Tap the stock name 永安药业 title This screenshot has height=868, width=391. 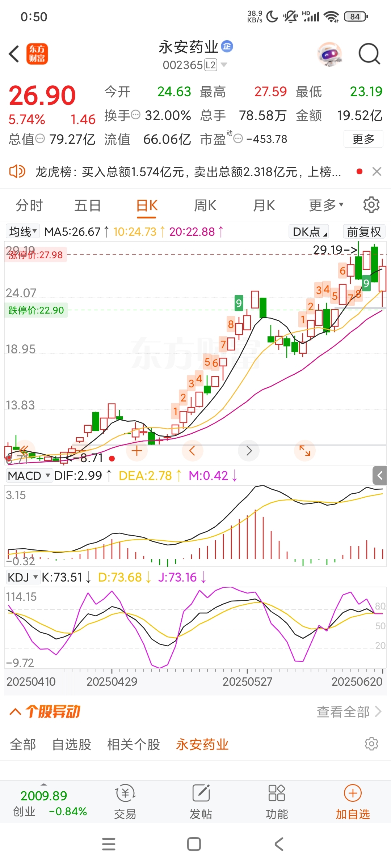[189, 47]
